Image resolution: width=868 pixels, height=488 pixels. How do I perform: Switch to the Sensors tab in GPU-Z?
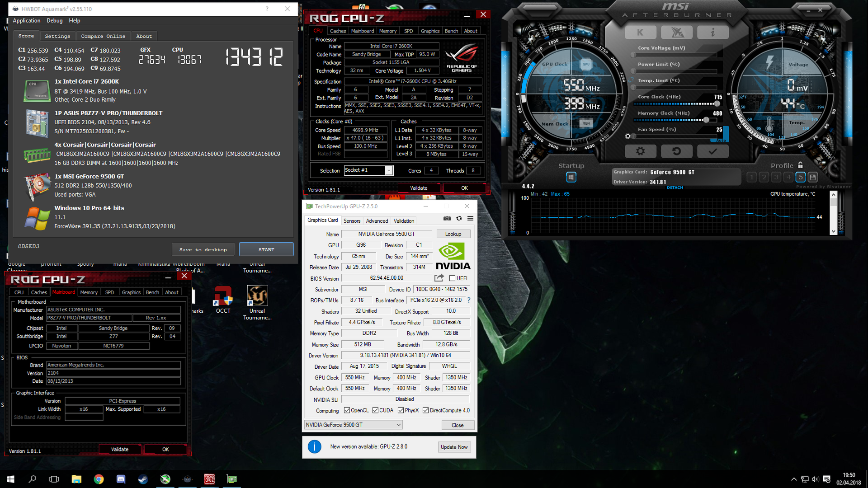[x=352, y=221]
